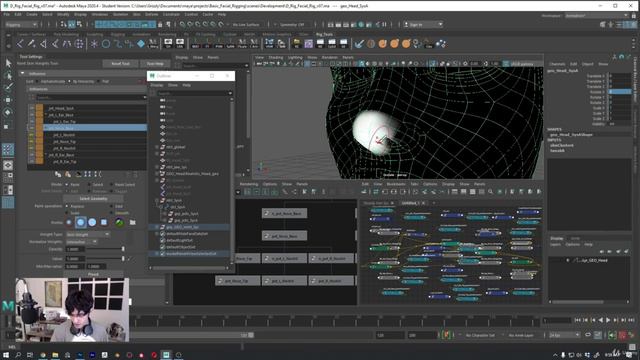Open the Skin menu
Image resolution: width=640 pixels, height=360 pixels.
coord(136,14)
